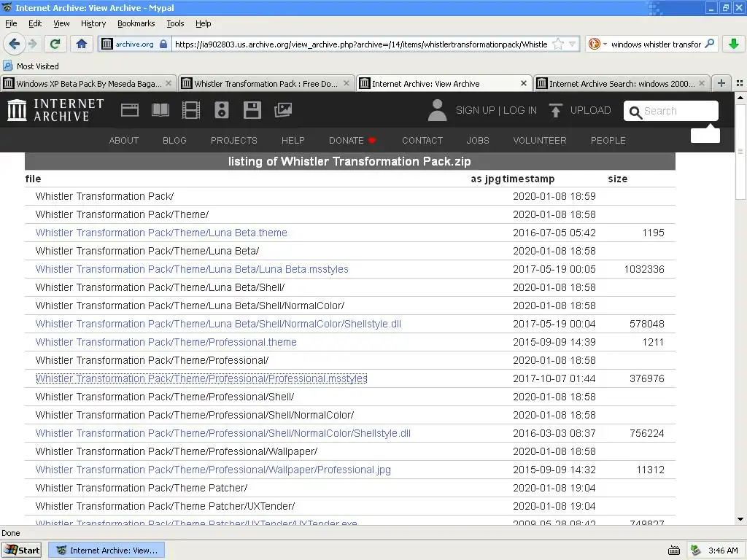Open the PEOPLE nav link
The height and width of the screenshot is (560, 747).
point(608,141)
